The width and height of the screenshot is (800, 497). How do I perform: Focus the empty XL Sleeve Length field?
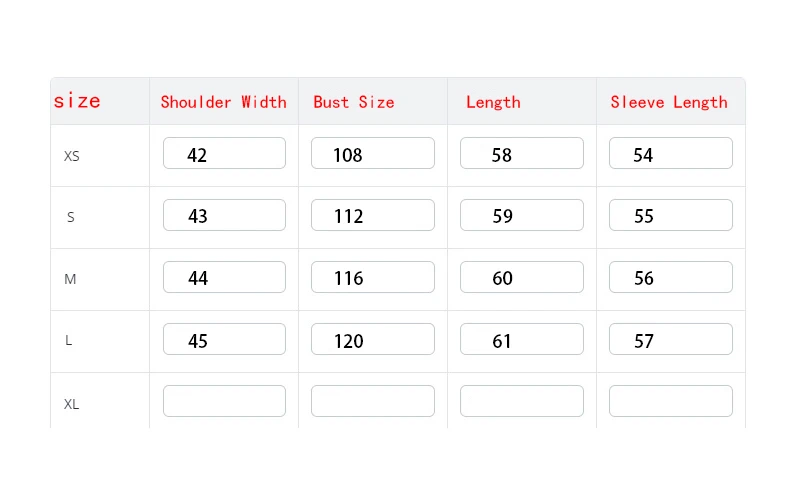pyautogui.click(x=670, y=402)
